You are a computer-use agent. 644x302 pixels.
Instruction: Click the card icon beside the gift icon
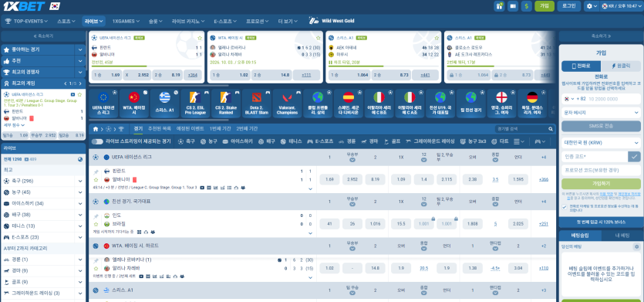click(513, 6)
